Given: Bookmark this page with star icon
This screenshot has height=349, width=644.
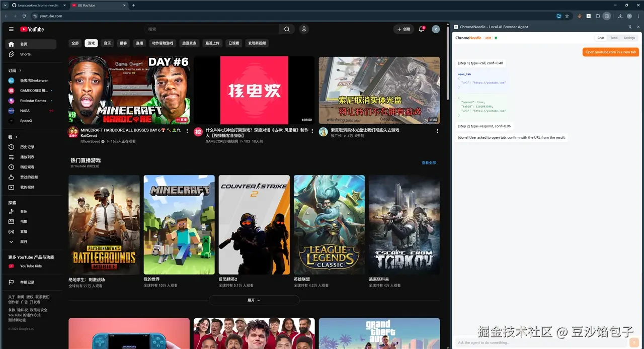Looking at the screenshot, I should (x=568, y=16).
